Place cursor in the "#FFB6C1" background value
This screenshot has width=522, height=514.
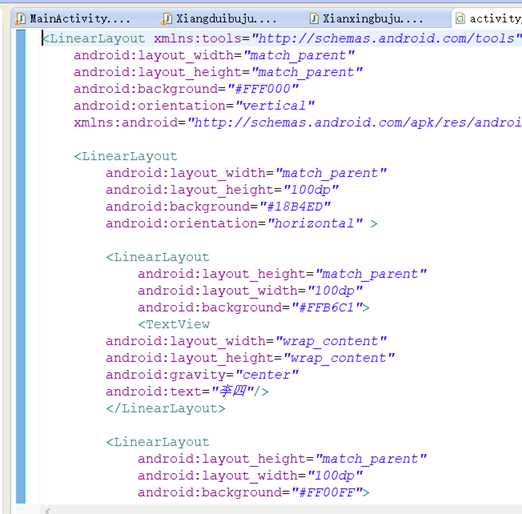coord(327,307)
